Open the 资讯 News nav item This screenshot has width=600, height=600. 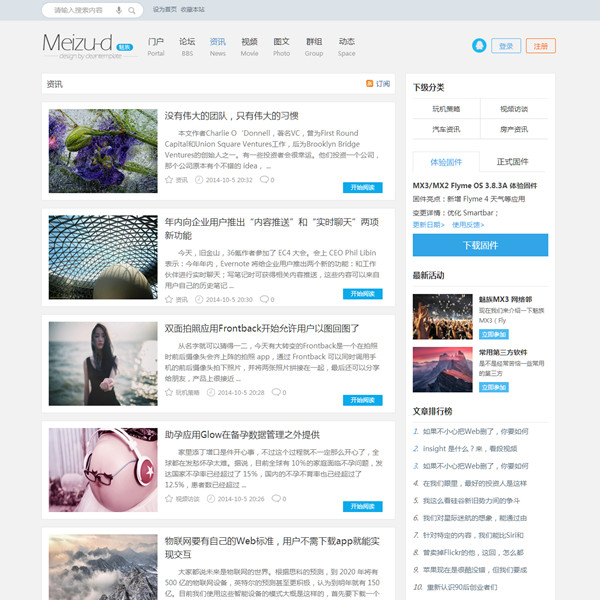(x=218, y=47)
